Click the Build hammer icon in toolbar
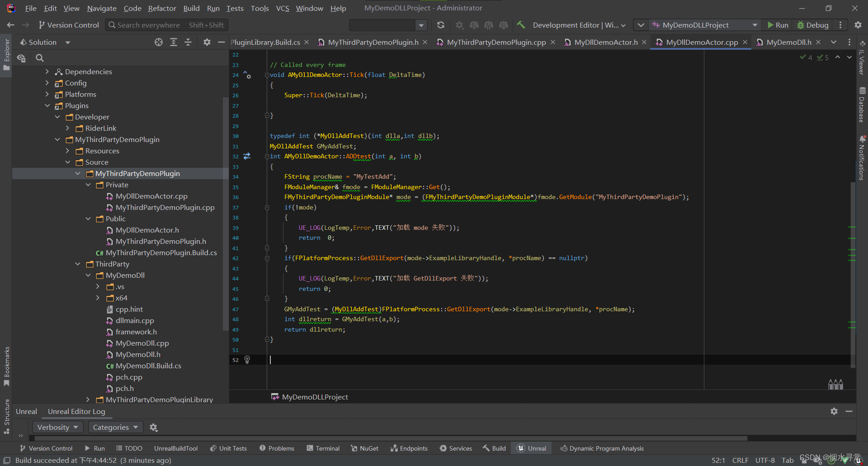The width and height of the screenshot is (868, 466). click(521, 25)
